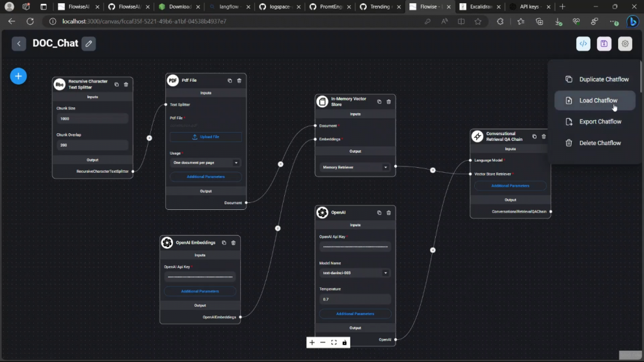Open browser downloads icon
644x362 pixels.
point(558,22)
